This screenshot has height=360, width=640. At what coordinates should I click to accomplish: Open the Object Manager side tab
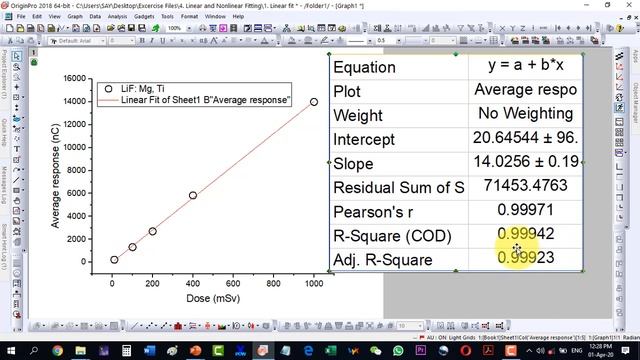click(636, 102)
